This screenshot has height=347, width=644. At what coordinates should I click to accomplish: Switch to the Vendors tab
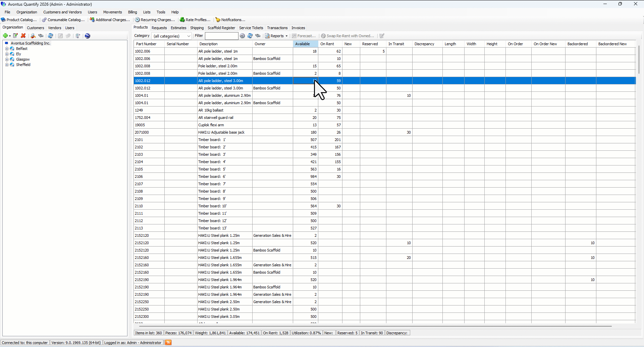(x=55, y=28)
